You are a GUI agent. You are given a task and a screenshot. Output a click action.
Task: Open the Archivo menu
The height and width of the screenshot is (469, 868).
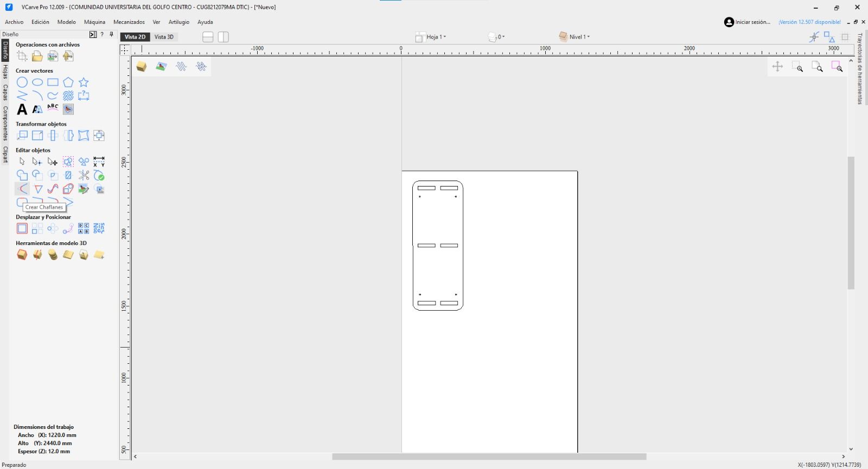[x=14, y=22]
